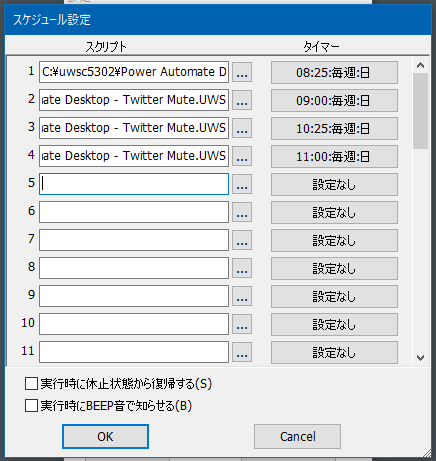This screenshot has width=436, height=461.
Task: Focus the empty script field in row 6
Action: tap(134, 212)
